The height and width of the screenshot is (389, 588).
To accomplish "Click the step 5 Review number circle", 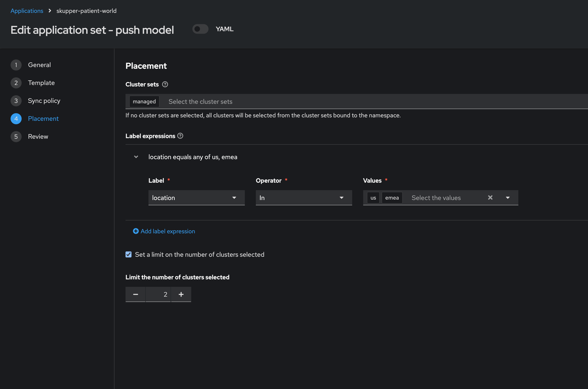I will 16,136.
